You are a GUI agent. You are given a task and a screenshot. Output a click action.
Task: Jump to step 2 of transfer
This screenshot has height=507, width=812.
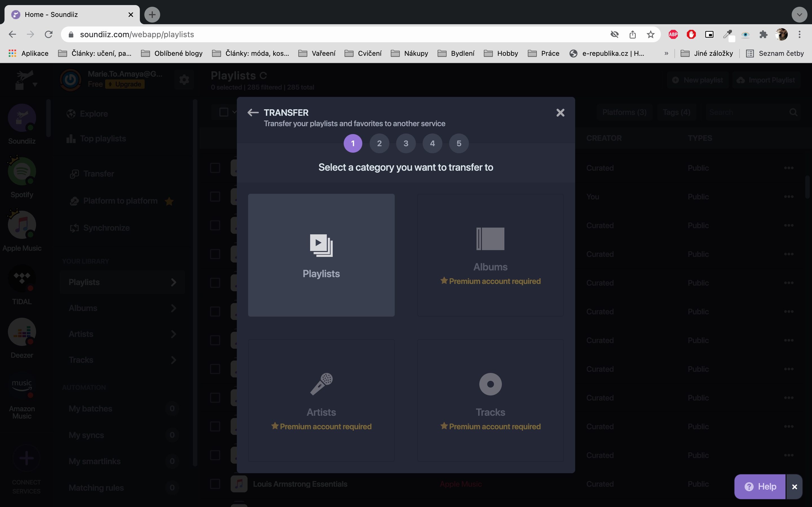379,144
